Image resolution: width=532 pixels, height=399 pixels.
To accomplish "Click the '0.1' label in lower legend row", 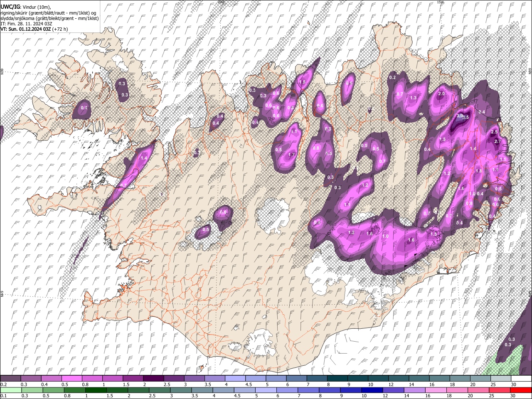I will 3,396.
